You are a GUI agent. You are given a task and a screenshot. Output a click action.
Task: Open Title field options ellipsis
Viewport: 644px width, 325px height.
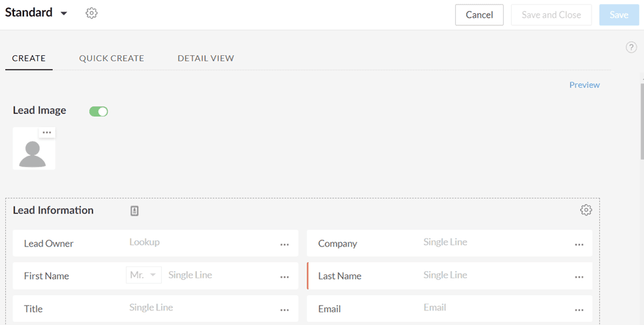[x=285, y=310]
